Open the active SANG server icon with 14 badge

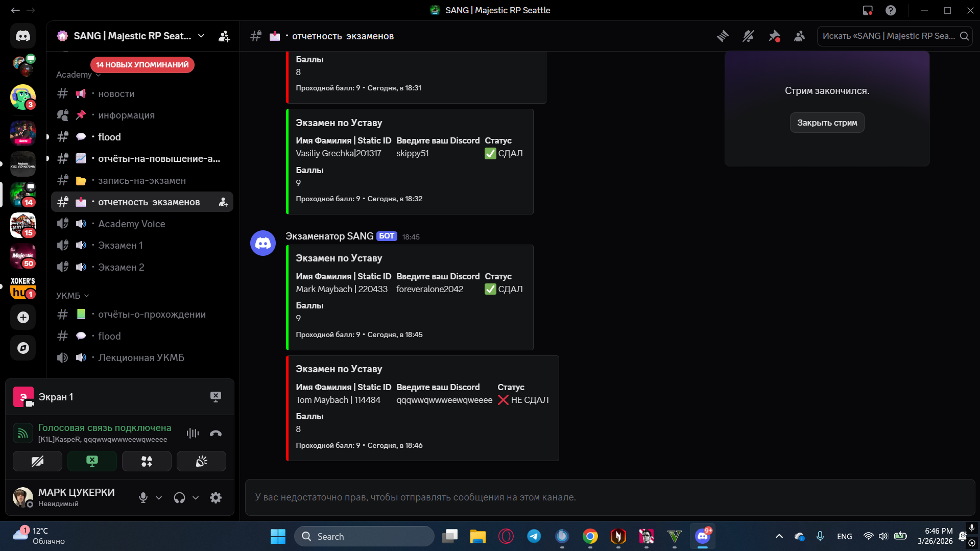(x=23, y=195)
